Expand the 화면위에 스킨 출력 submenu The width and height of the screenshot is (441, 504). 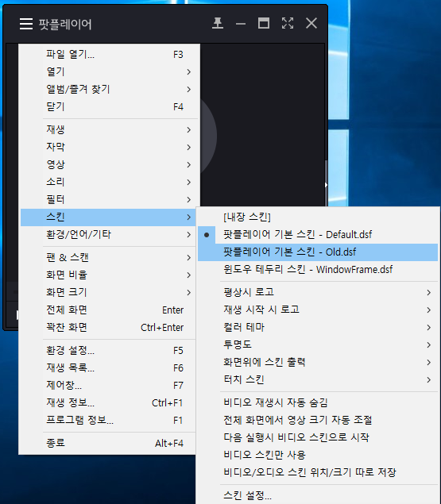click(318, 362)
